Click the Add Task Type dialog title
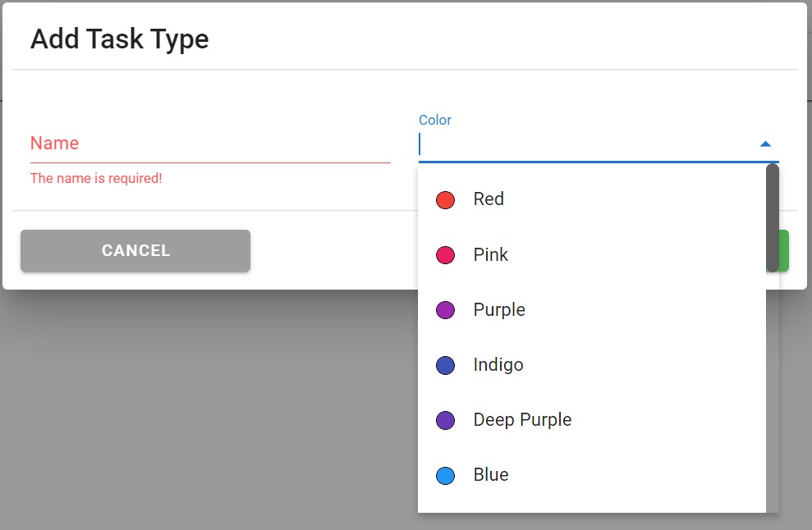Screen dimensions: 812x530 (x=120, y=39)
